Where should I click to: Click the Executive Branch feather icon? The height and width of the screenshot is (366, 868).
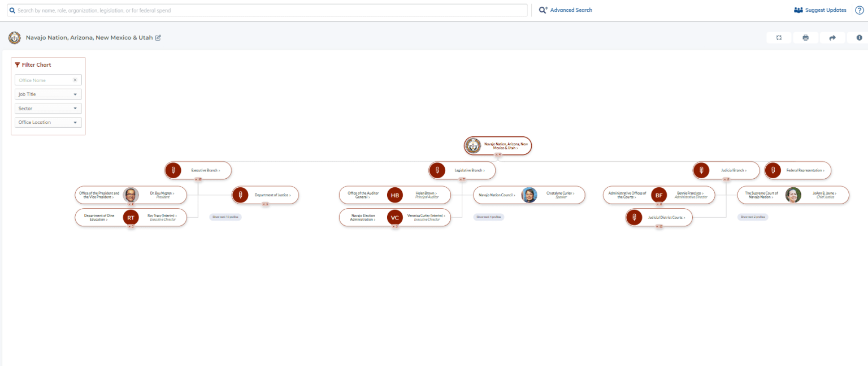[x=173, y=170]
